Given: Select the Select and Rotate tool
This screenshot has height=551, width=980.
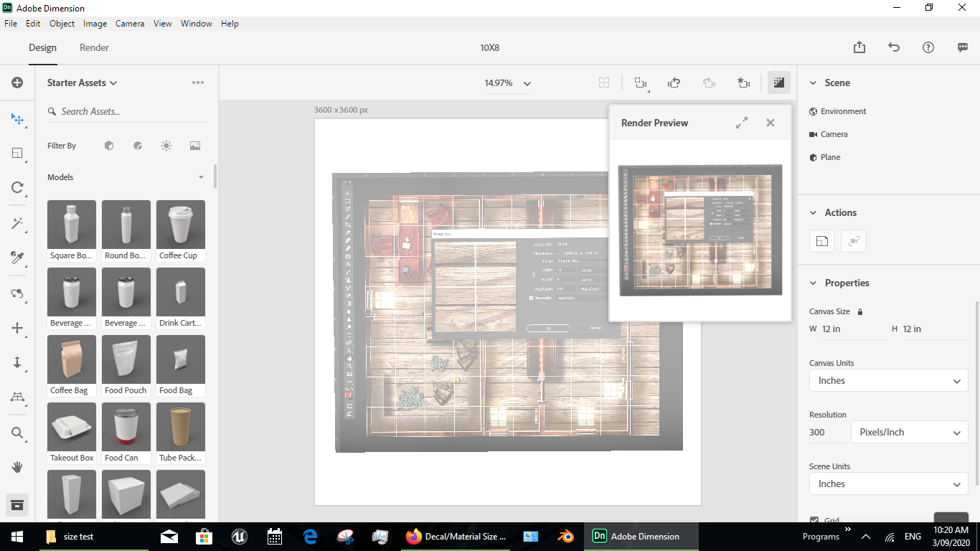Looking at the screenshot, I should click(x=17, y=188).
